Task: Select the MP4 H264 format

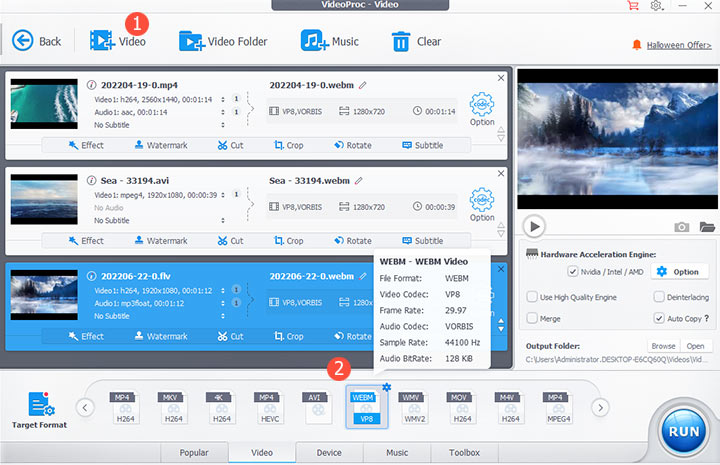Action: click(125, 408)
